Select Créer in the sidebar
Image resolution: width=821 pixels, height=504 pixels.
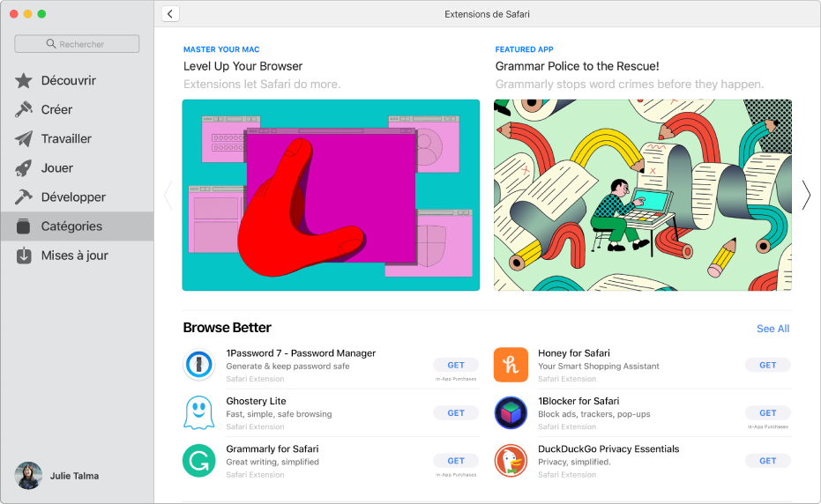coord(77,109)
